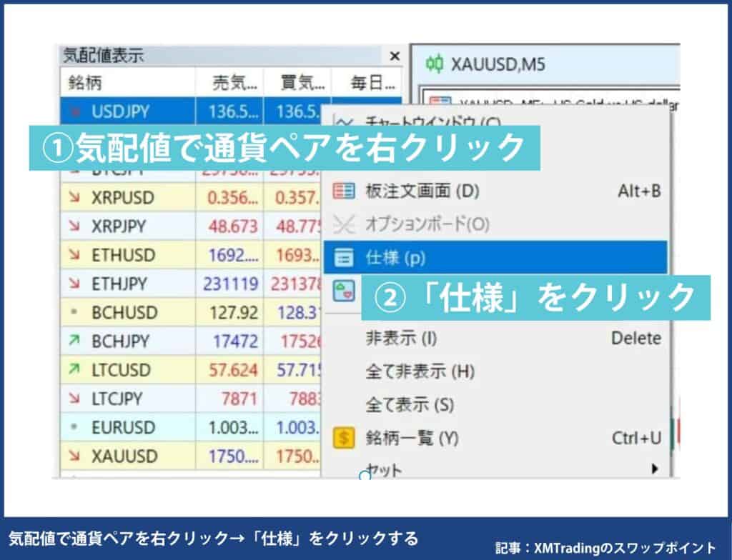Select the XAUUSD symbol row
732x560 pixels.
191,456
